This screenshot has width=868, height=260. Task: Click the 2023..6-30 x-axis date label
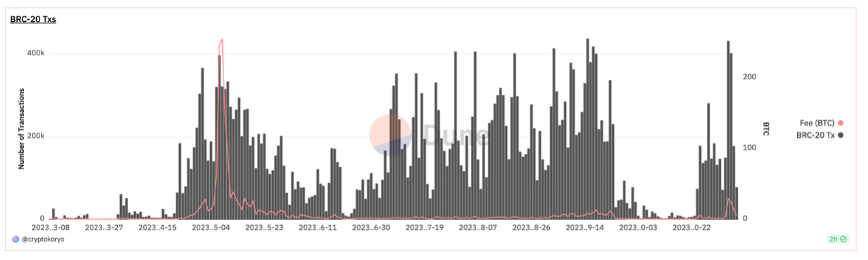point(371,227)
